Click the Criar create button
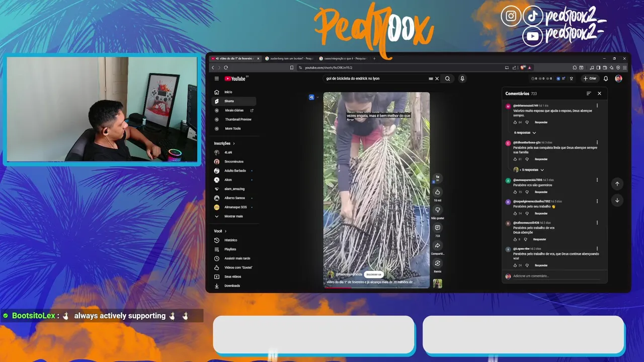The width and height of the screenshot is (644, 362). (x=590, y=78)
